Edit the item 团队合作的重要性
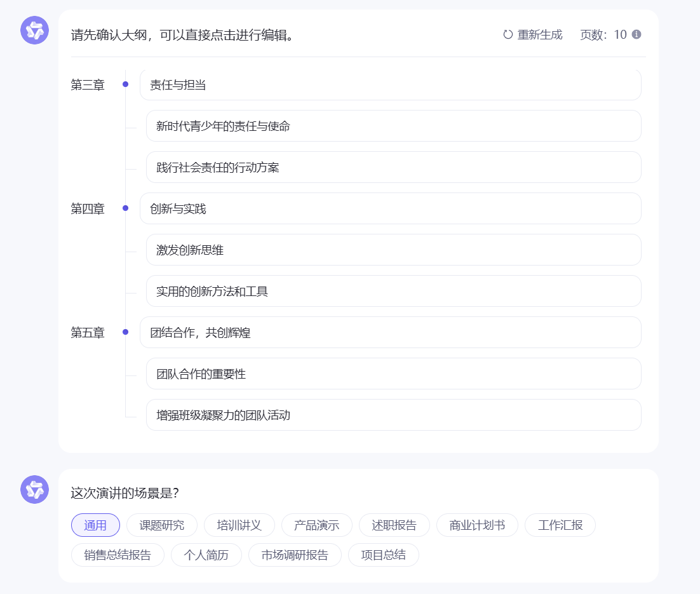The height and width of the screenshot is (594, 700). coord(394,374)
